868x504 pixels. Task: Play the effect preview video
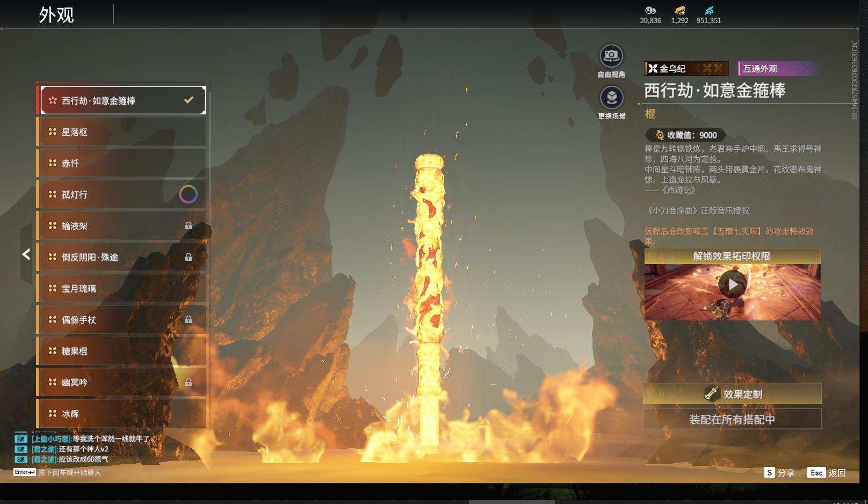coord(732,284)
